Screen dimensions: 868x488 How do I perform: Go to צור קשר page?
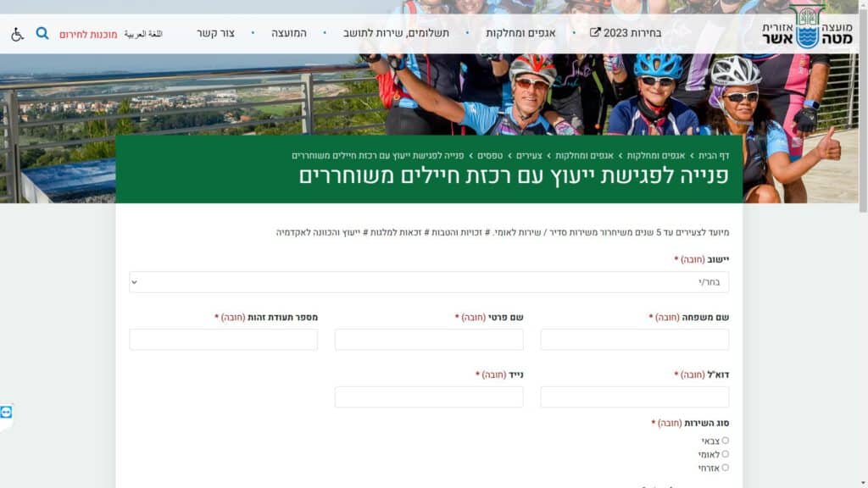pos(216,33)
